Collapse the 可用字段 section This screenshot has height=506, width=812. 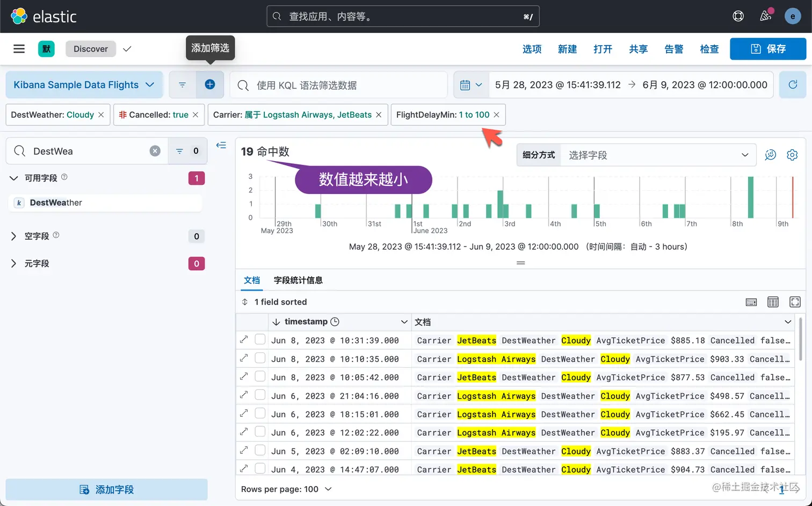pos(14,178)
